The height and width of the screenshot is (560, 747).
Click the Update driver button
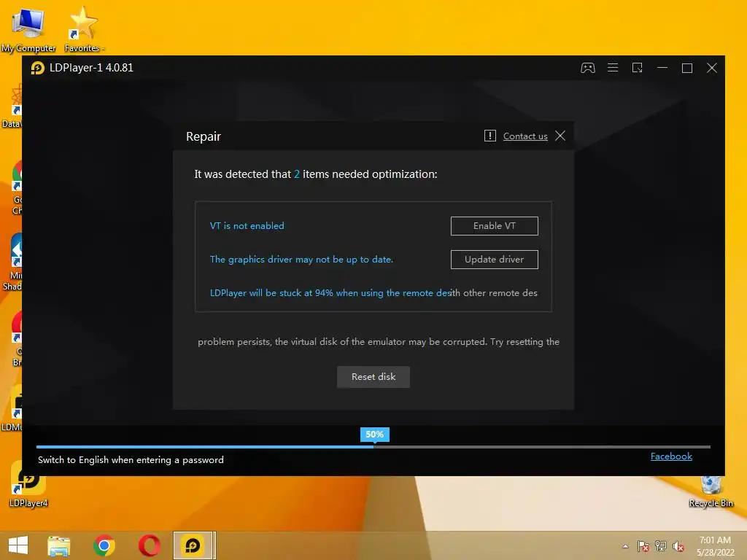[494, 260]
